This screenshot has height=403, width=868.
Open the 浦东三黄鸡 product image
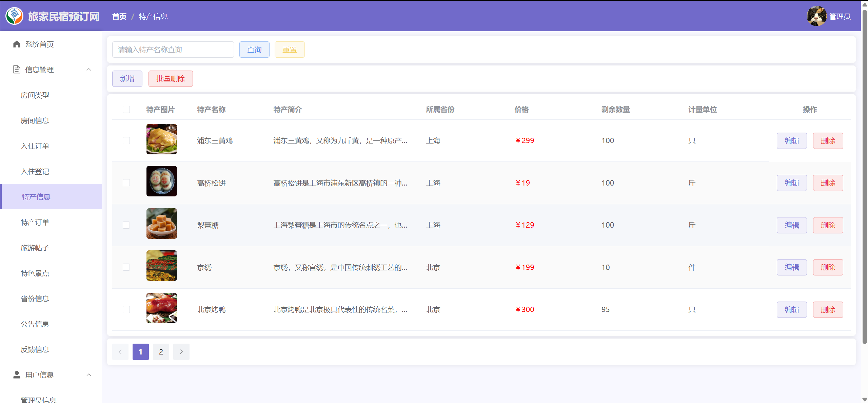[161, 139]
